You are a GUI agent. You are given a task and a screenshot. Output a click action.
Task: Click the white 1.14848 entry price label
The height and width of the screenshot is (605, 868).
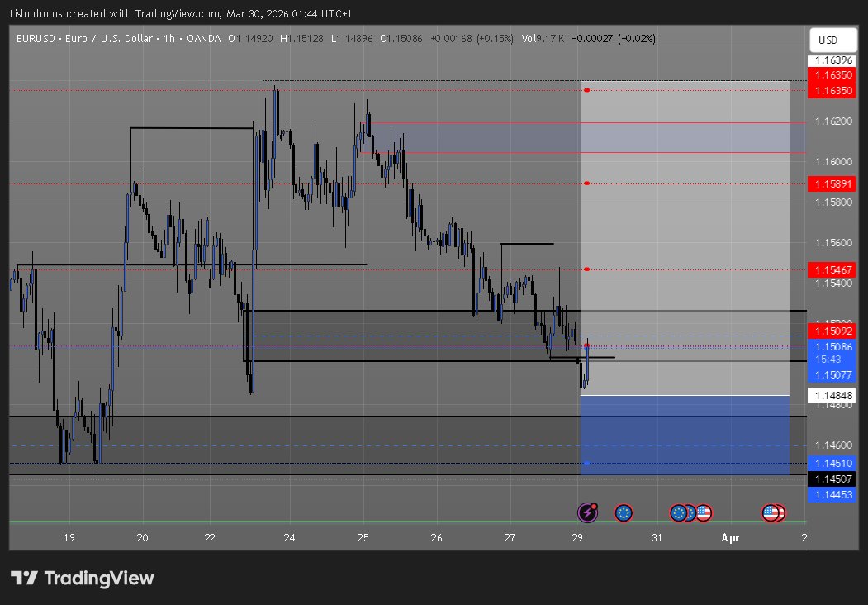pos(832,396)
